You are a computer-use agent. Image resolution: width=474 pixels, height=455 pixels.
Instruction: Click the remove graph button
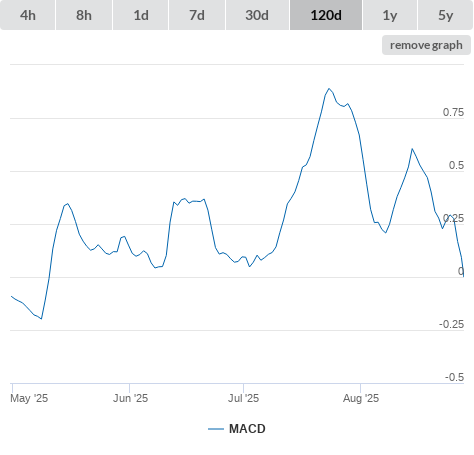tap(426, 45)
